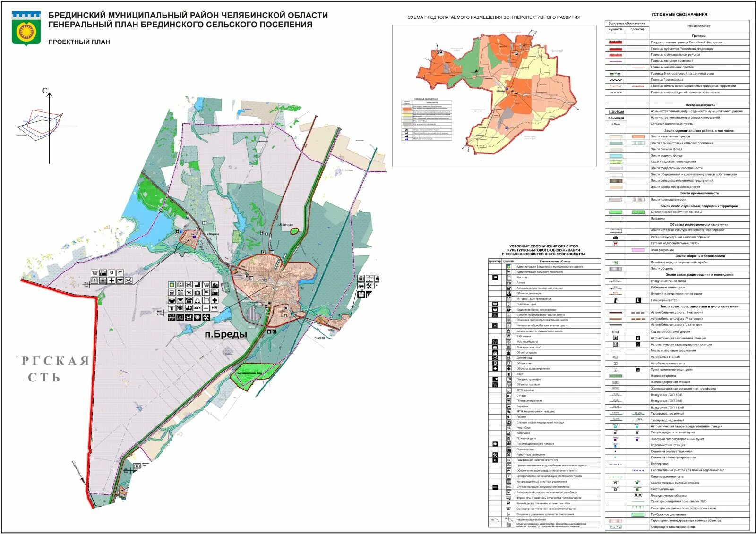The image size is (756, 534).
Task: Click the 'п.Маяк' map label
Action: point(320,338)
